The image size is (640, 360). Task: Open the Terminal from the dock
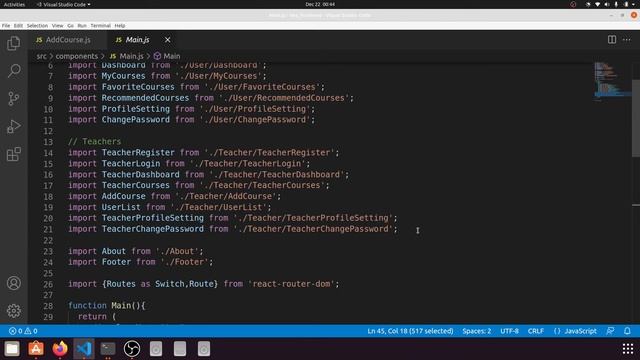click(x=108, y=349)
